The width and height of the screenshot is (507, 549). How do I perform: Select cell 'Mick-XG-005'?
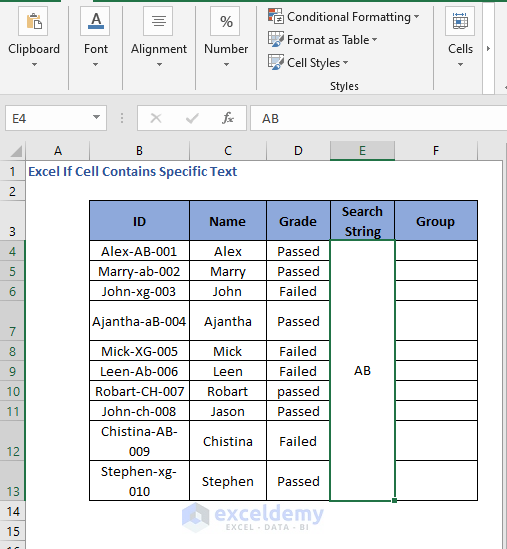coord(139,351)
